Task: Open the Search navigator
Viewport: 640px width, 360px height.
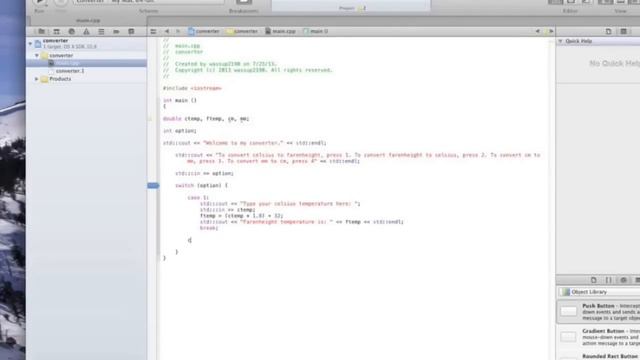Action: click(71, 31)
